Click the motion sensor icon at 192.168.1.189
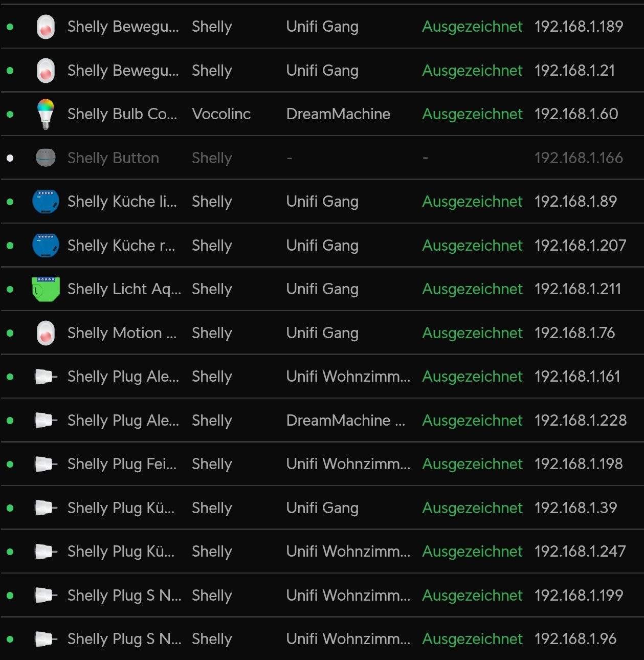The image size is (644, 660). (x=46, y=27)
